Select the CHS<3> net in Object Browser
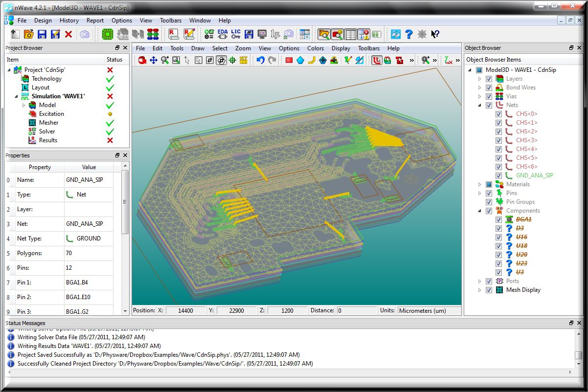Viewport: 588px width, 392px height. pos(526,140)
